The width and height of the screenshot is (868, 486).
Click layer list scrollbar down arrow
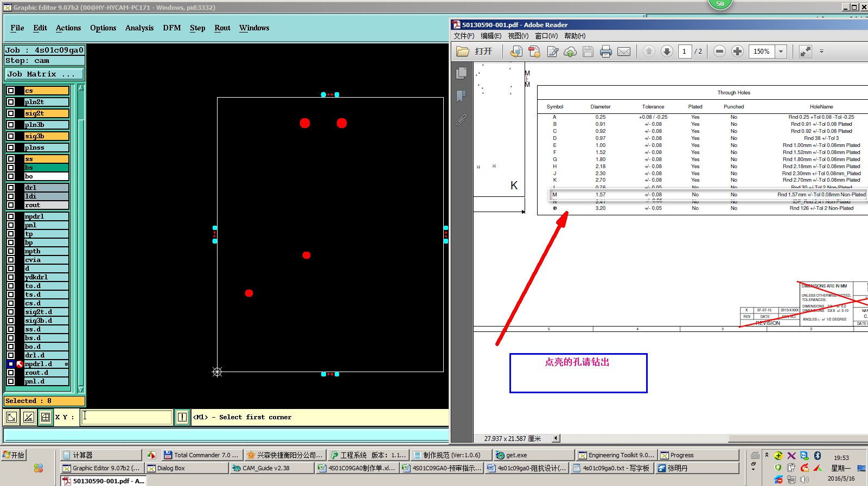81,389
